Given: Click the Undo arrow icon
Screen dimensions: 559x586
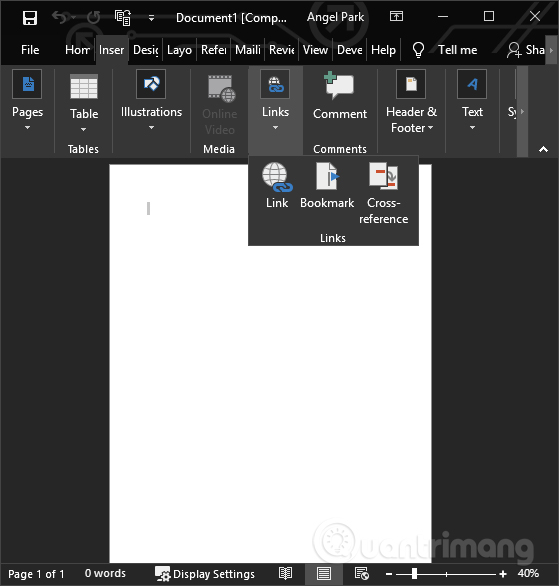Looking at the screenshot, I should pyautogui.click(x=60, y=17).
